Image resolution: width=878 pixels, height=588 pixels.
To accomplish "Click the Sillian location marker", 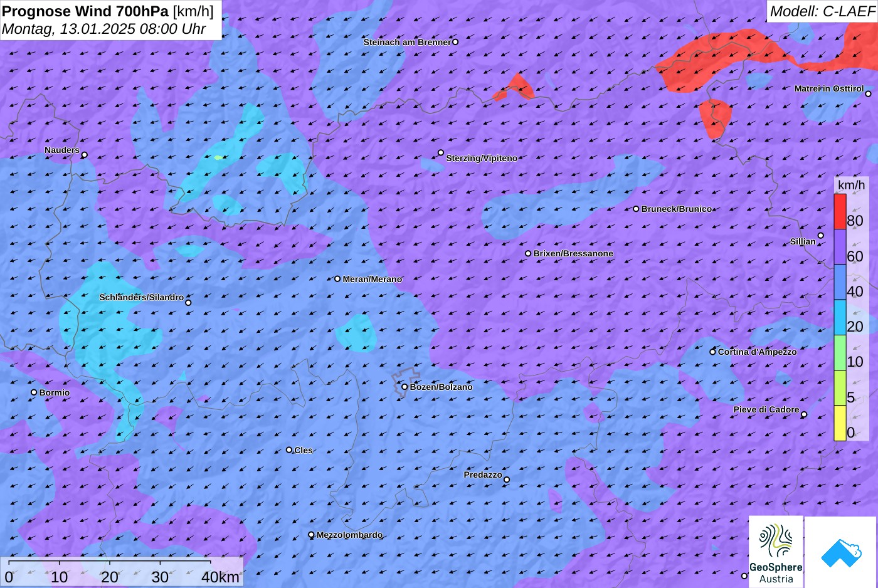I will [820, 236].
